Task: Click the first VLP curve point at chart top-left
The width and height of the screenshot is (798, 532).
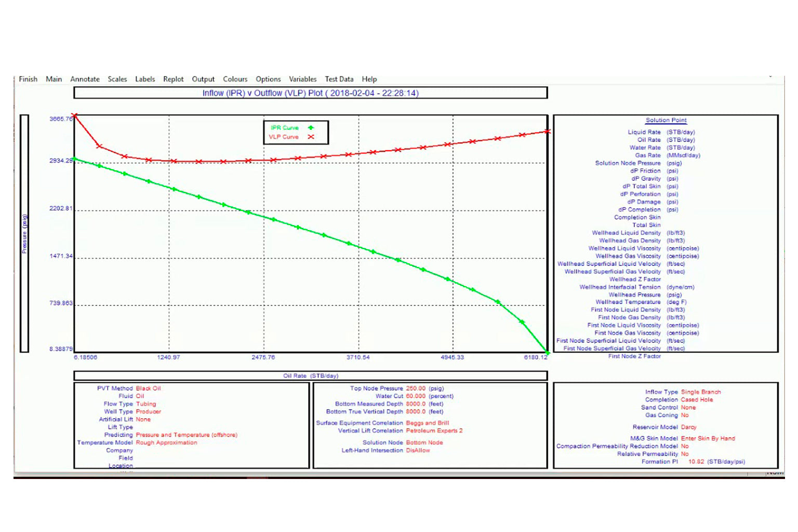Action: (75, 115)
